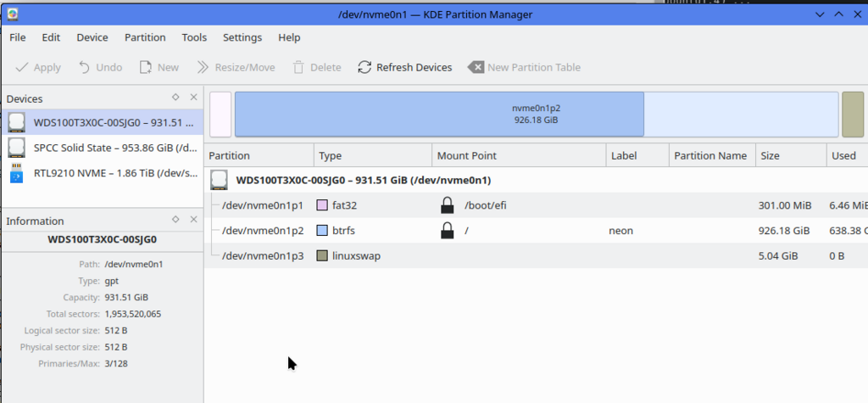Click the Capacity value 931.51 GiB
This screenshot has width=868, height=403.
[x=126, y=298]
